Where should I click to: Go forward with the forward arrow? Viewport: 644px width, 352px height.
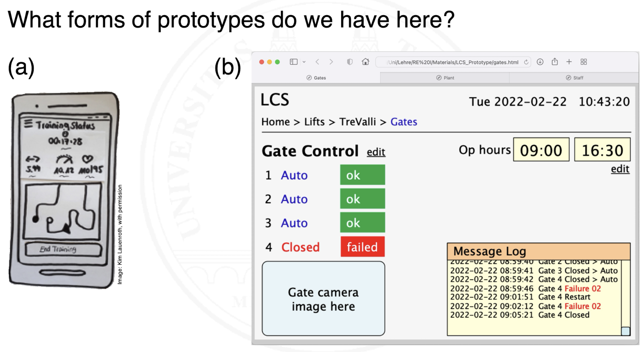[331, 62]
